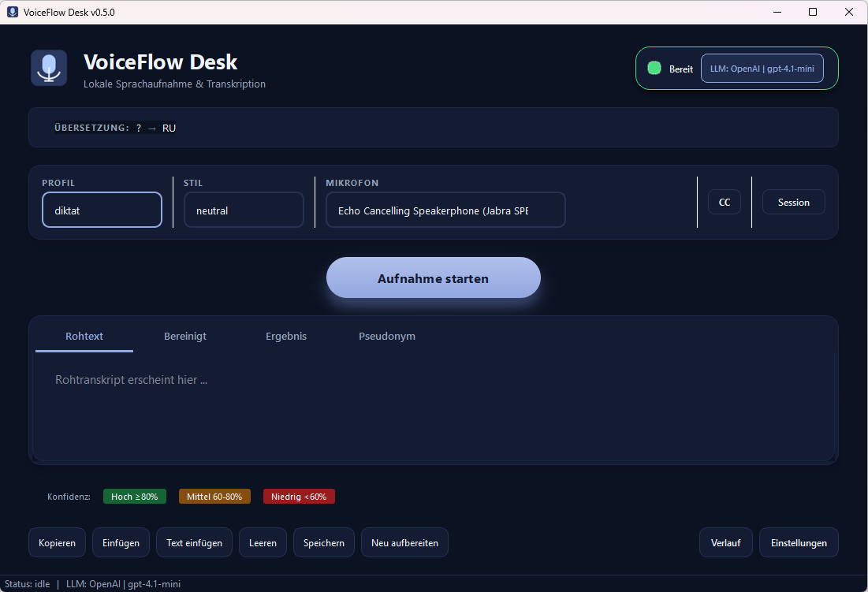Screen dimensions: 868x592
Task: Open the Ergebnis tab
Action: [x=285, y=337]
